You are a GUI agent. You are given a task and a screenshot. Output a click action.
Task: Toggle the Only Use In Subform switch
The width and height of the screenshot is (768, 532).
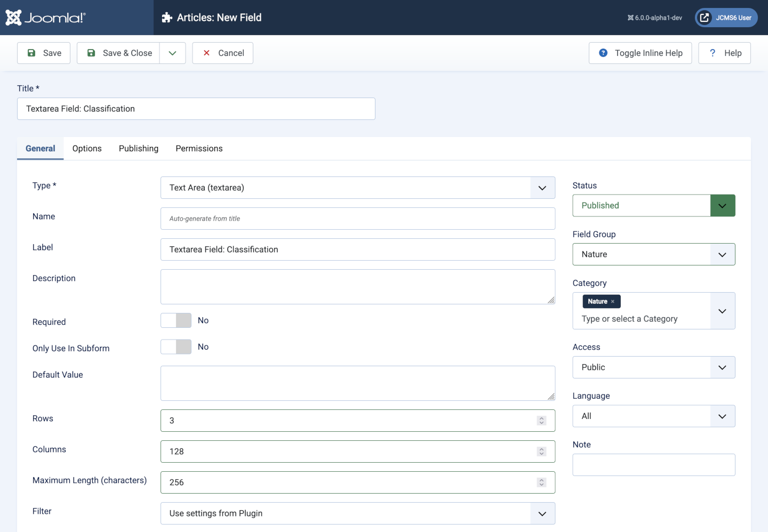point(176,347)
